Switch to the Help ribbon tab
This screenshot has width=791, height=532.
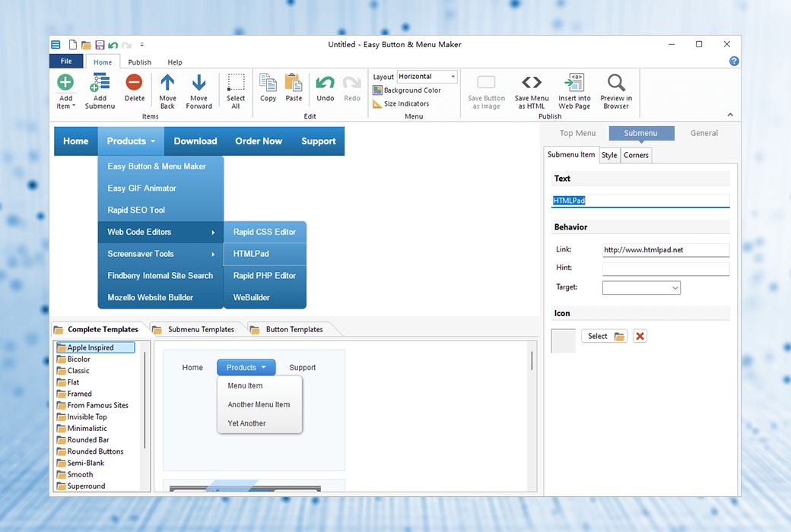pyautogui.click(x=175, y=62)
